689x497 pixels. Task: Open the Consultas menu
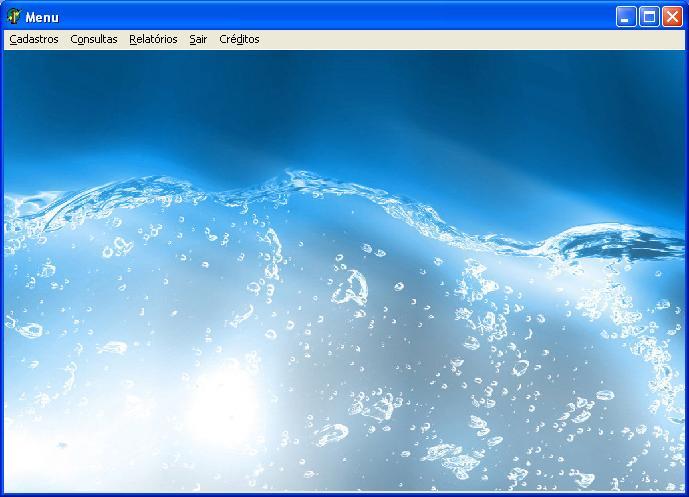93,39
